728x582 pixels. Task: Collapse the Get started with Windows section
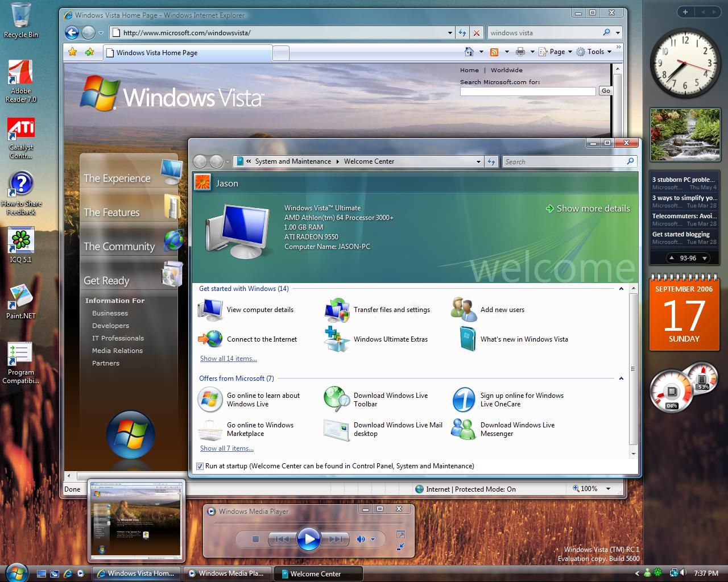[621, 289]
